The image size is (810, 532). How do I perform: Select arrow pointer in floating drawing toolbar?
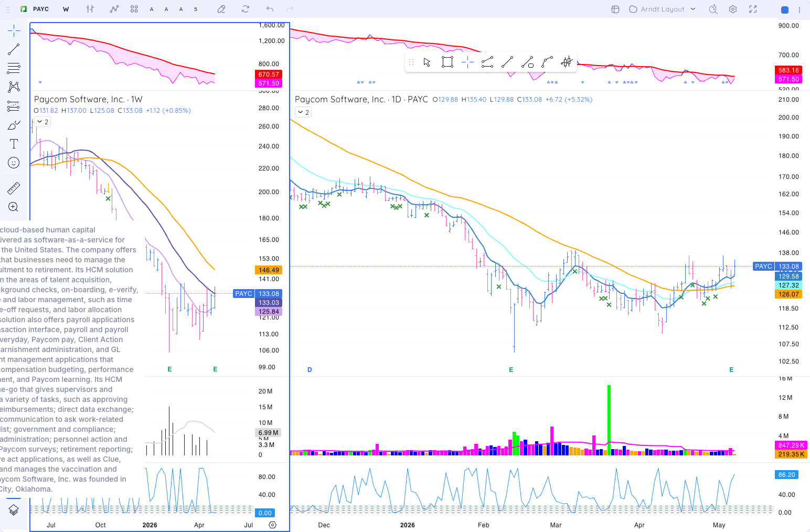click(427, 62)
